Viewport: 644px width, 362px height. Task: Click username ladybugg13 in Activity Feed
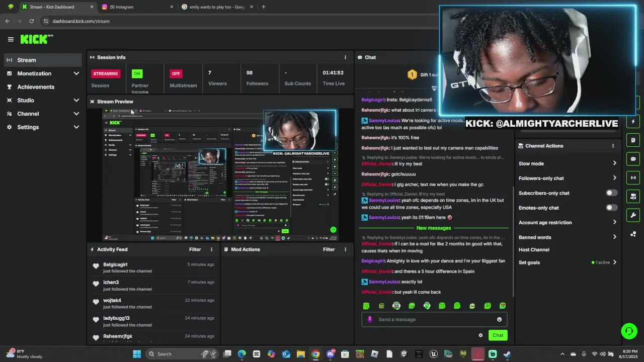(x=116, y=318)
